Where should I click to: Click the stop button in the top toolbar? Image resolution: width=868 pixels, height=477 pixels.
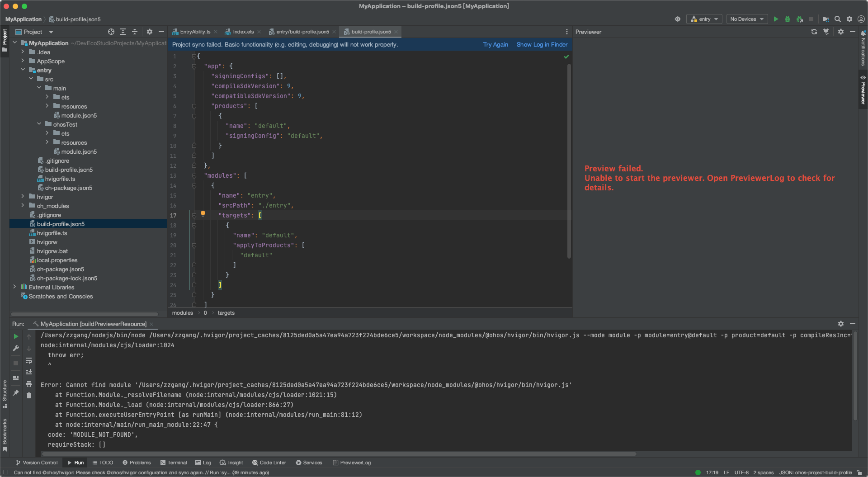pos(811,19)
